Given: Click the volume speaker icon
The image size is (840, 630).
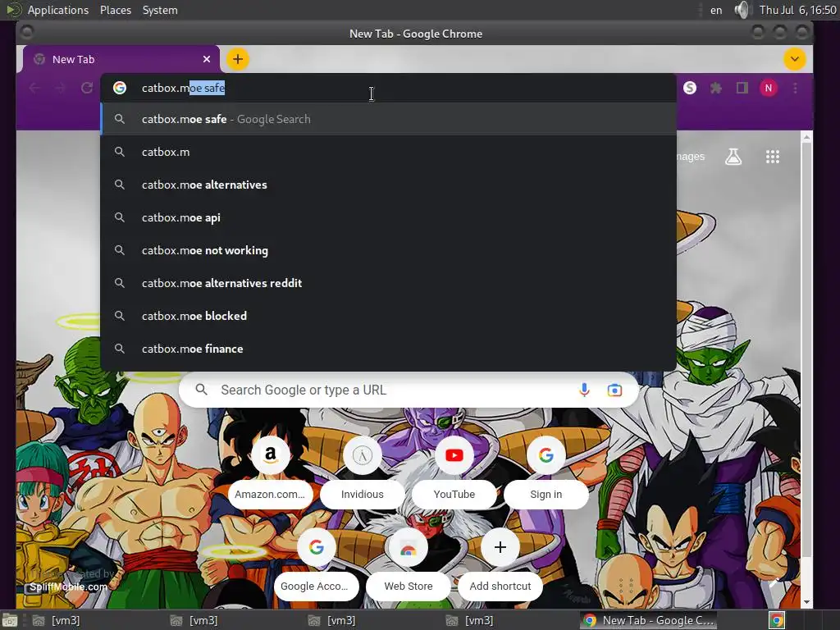Looking at the screenshot, I should pos(742,10).
